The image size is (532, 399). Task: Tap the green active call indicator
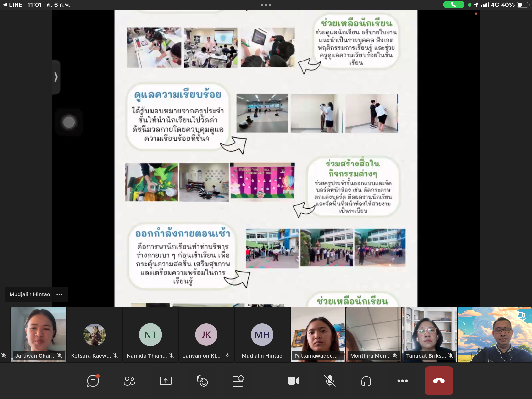[x=453, y=5]
